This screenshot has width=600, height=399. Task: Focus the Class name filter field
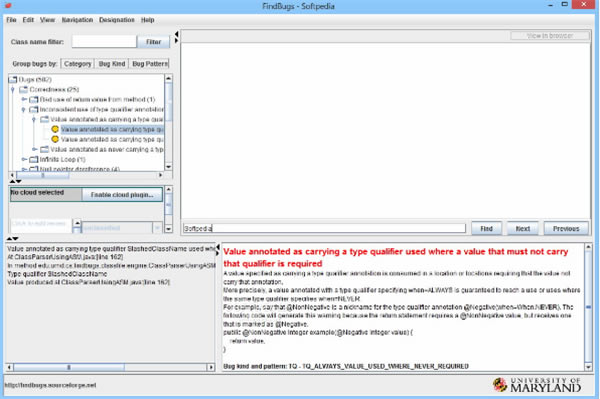(x=104, y=41)
